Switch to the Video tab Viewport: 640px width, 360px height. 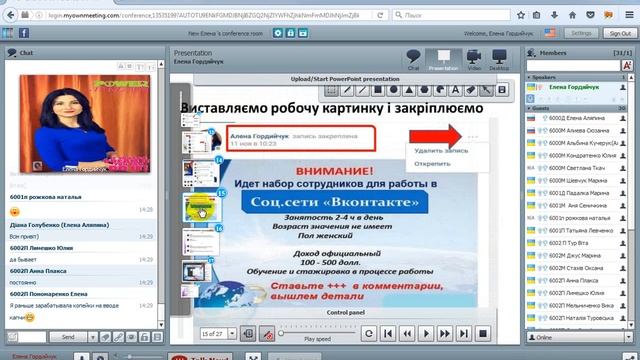pos(473,60)
